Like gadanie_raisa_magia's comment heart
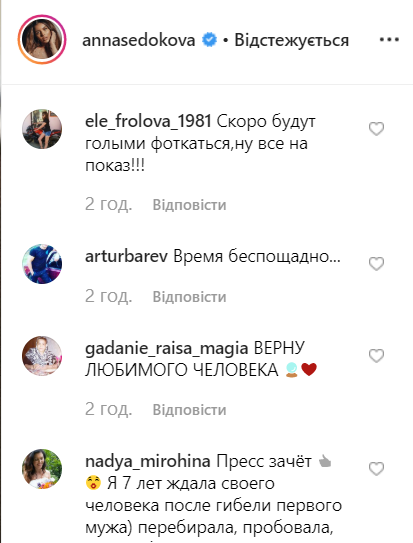This screenshot has height=543, width=413. pos(376,356)
